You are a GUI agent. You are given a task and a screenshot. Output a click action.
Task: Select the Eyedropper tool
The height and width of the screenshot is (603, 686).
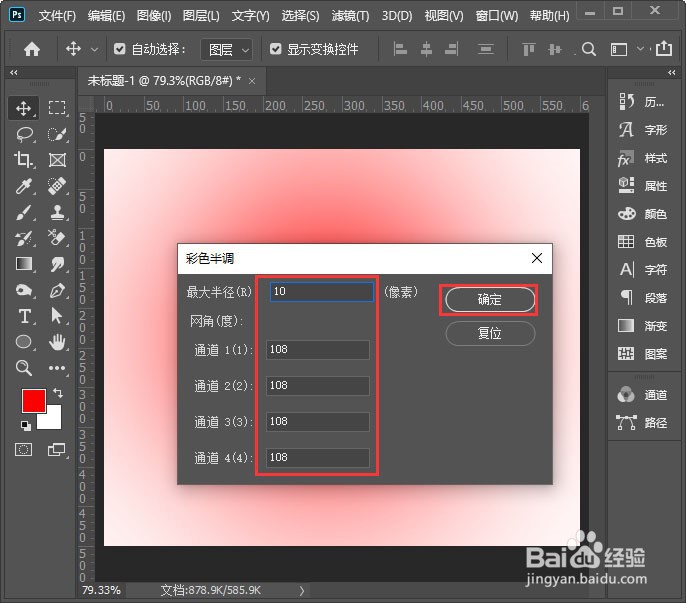pyautogui.click(x=24, y=186)
